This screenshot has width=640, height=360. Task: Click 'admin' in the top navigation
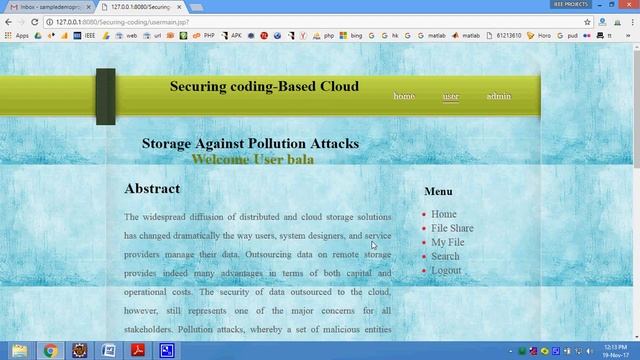(498, 96)
